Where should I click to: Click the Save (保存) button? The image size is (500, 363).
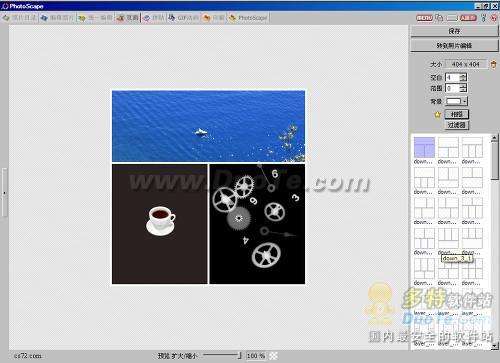[454, 31]
